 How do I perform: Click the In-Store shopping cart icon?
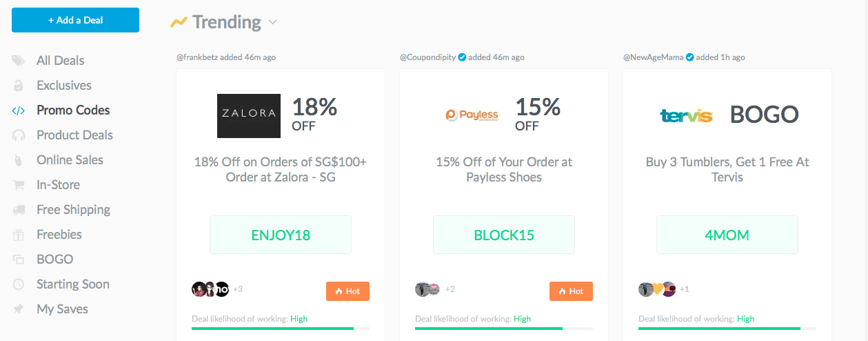(x=19, y=185)
